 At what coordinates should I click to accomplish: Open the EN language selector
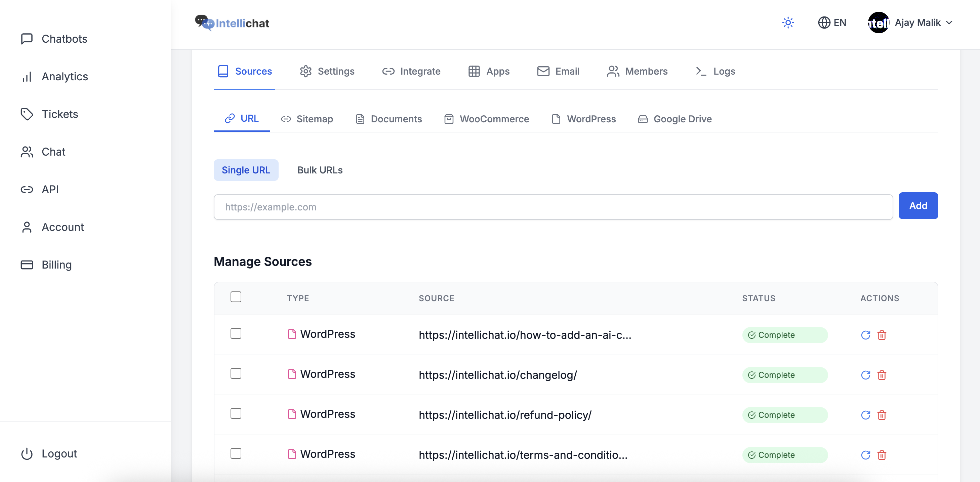point(832,23)
